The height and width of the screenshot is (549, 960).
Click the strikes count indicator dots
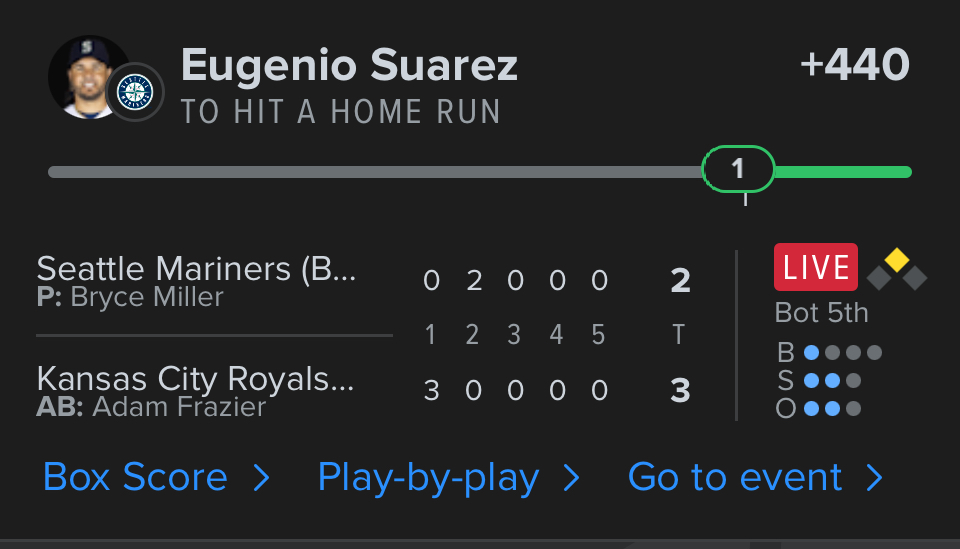(832, 380)
